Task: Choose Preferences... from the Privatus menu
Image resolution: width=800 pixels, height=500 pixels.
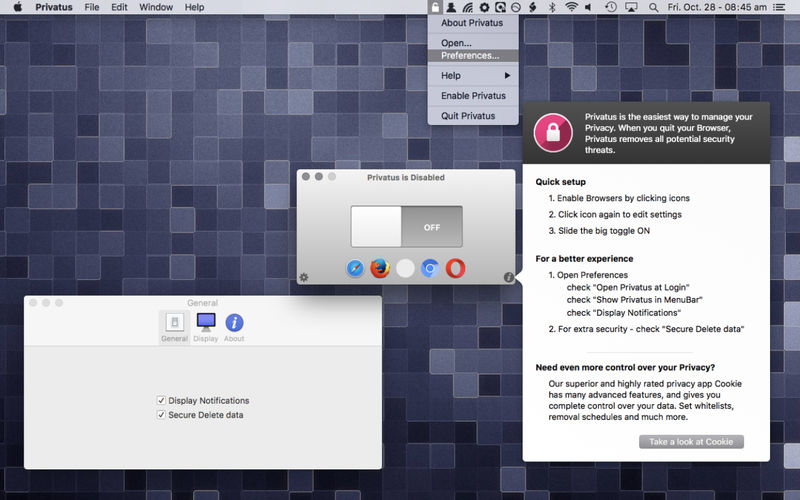Action: click(x=469, y=56)
